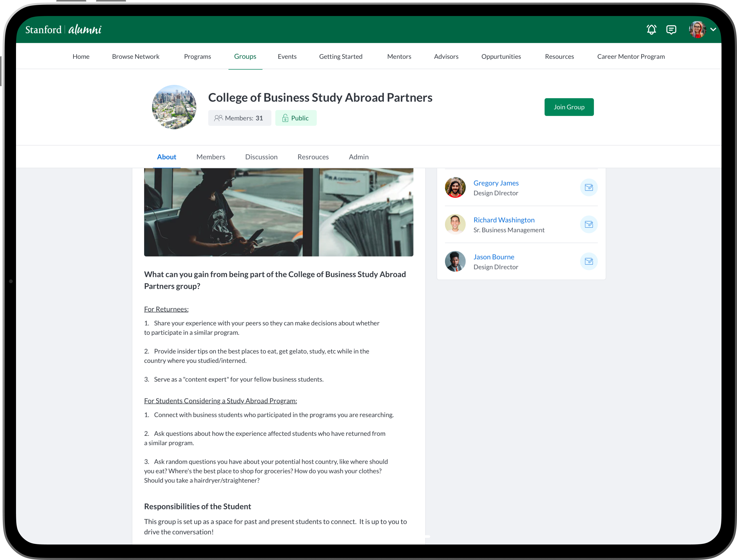Expand the user profile dropdown arrow
The width and height of the screenshot is (737, 560).
point(713,29)
